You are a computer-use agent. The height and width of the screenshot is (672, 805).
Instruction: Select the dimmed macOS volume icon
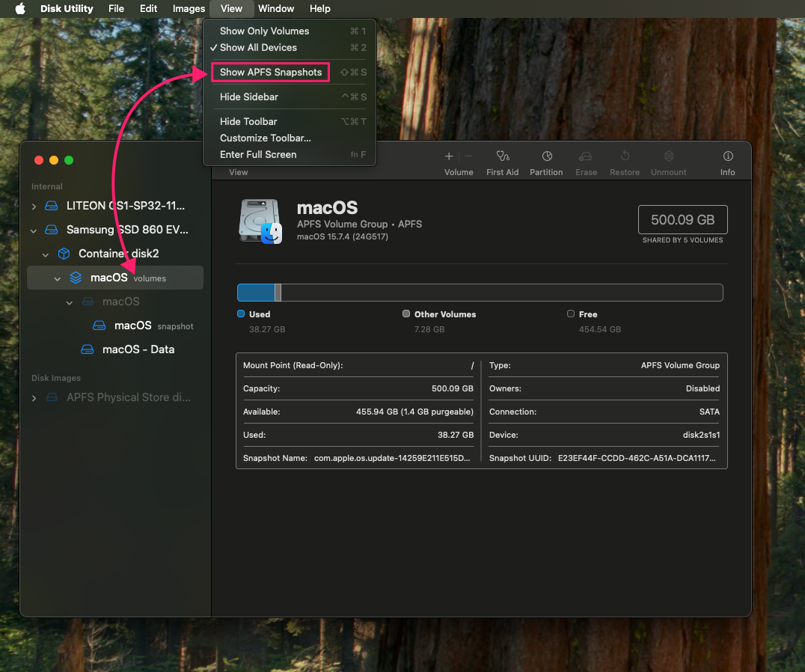(88, 302)
